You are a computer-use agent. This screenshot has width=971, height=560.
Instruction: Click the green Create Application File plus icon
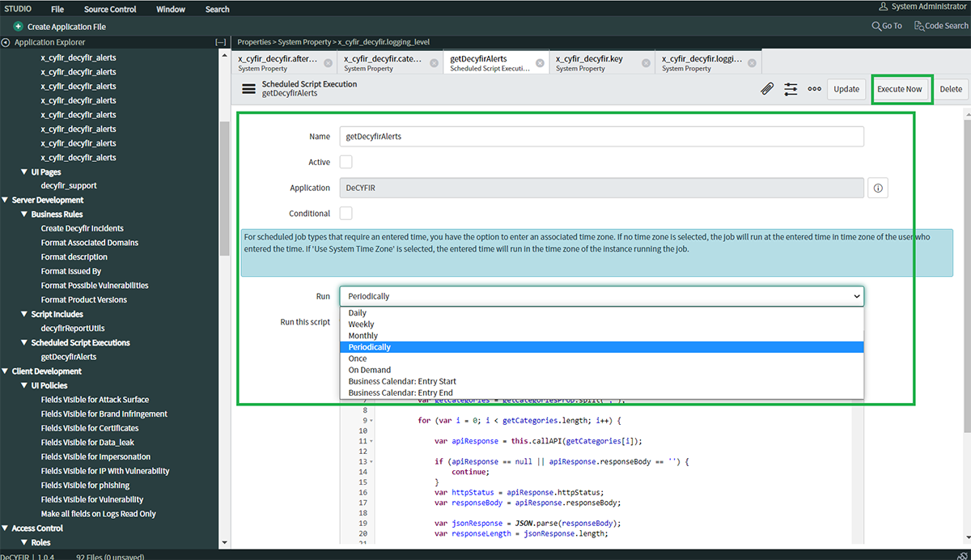[18, 27]
